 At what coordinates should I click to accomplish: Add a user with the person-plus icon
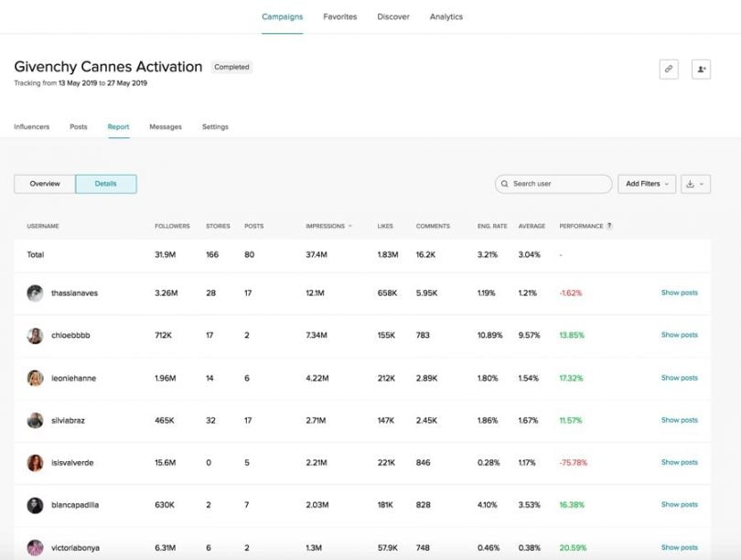pos(702,69)
